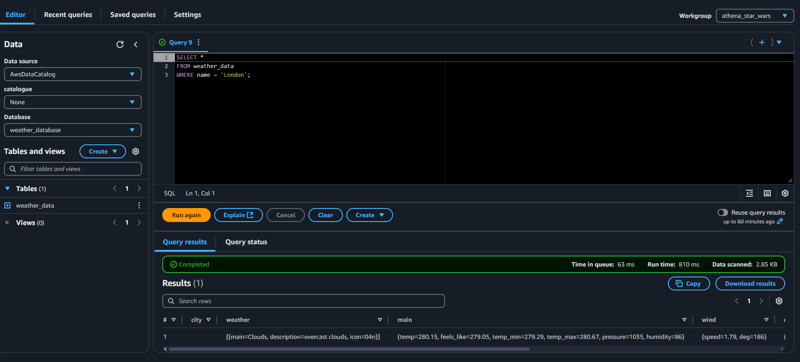Click the horizontal results scrollbar
This screenshot has height=362, width=800.
tap(348, 349)
